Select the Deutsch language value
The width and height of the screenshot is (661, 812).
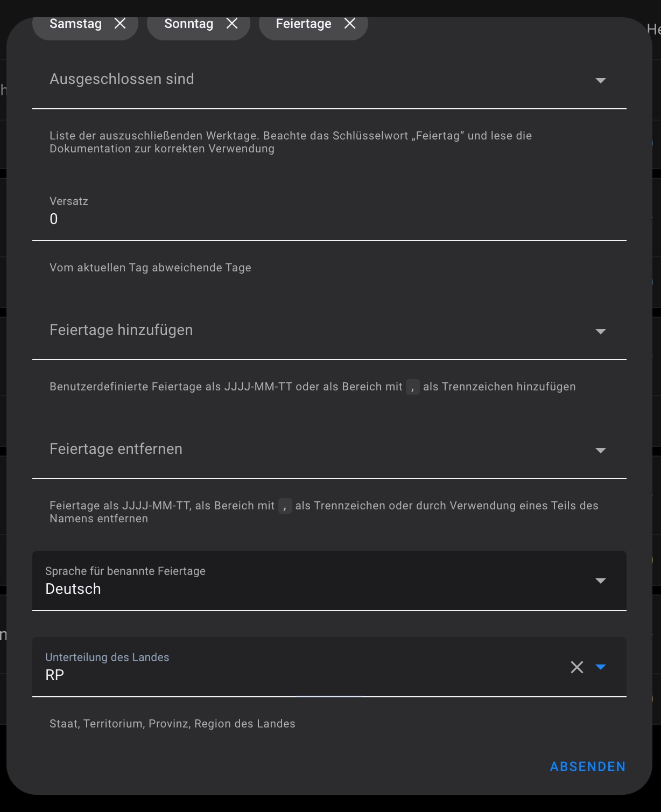click(74, 589)
